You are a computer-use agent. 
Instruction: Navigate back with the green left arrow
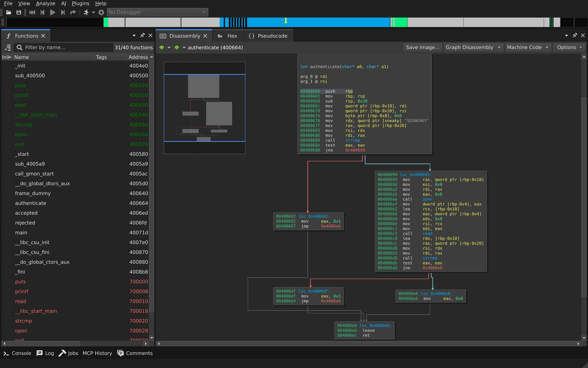click(x=161, y=47)
